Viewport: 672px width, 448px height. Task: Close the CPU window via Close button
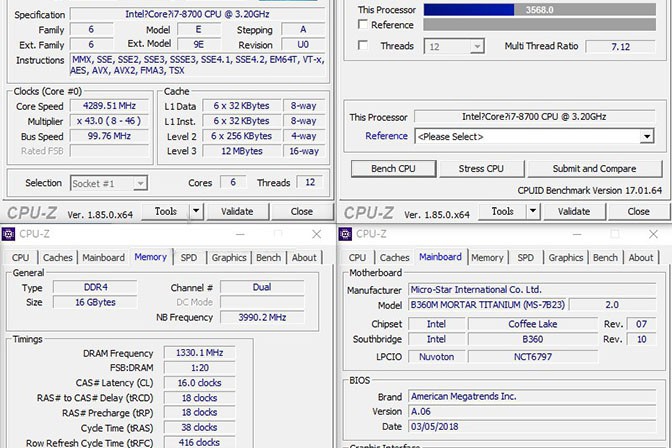[x=302, y=211]
